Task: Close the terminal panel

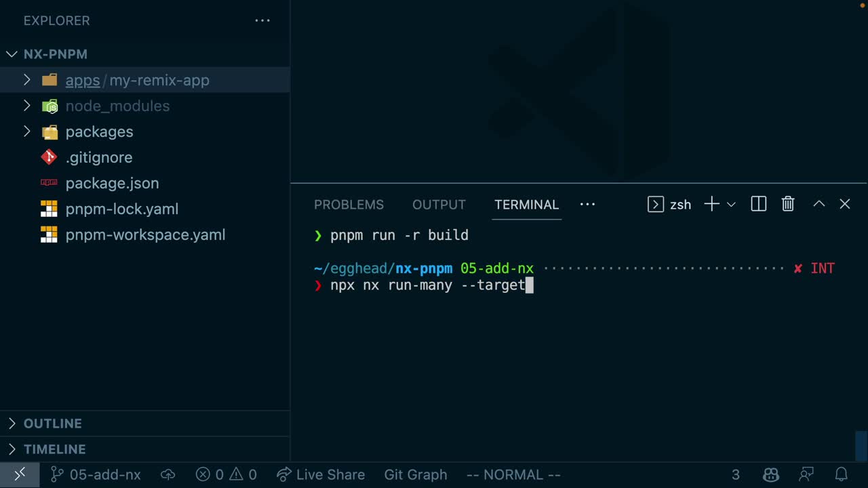Action: (844, 204)
